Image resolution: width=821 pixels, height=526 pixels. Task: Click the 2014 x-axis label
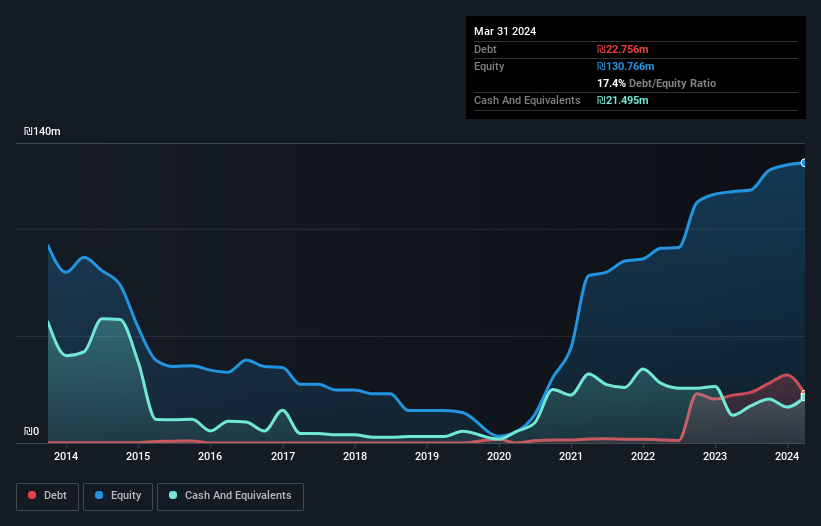tap(66, 456)
